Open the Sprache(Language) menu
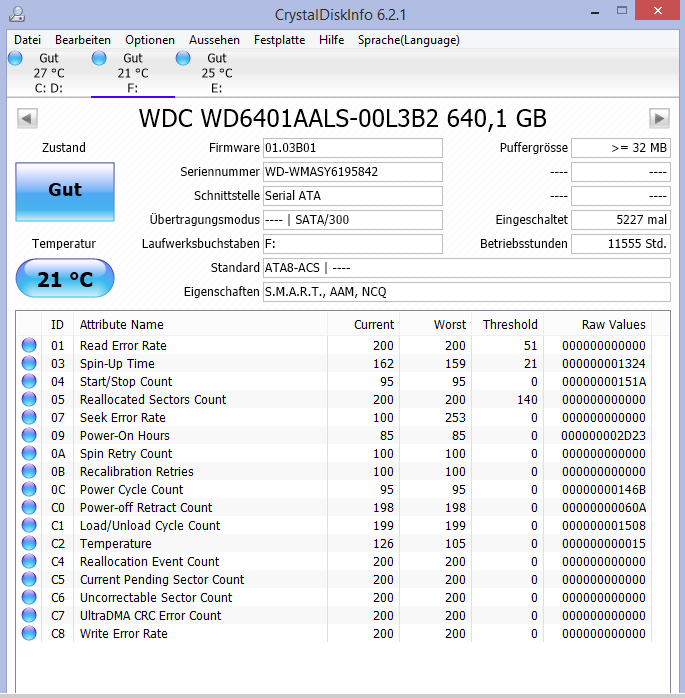 pos(409,40)
